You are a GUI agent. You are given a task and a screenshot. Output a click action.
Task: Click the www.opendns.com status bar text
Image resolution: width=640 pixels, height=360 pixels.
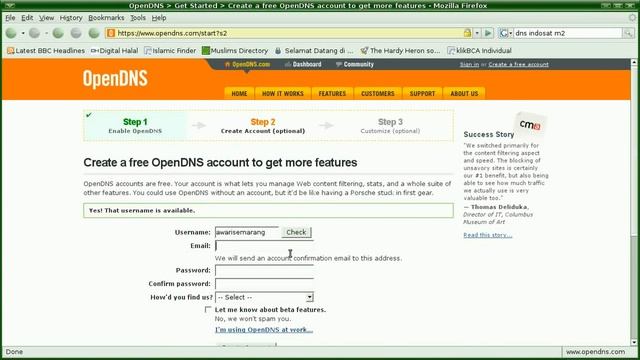(595, 351)
